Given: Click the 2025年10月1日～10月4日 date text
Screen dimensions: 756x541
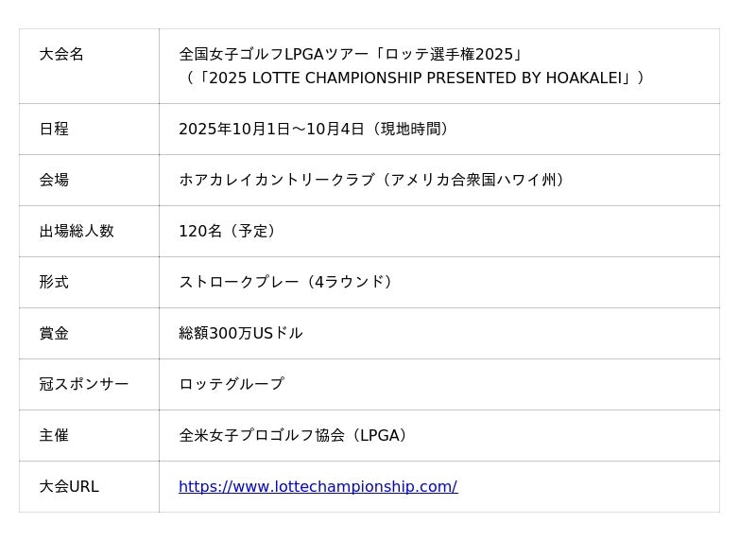Looking at the screenshot, I should coord(271,130).
